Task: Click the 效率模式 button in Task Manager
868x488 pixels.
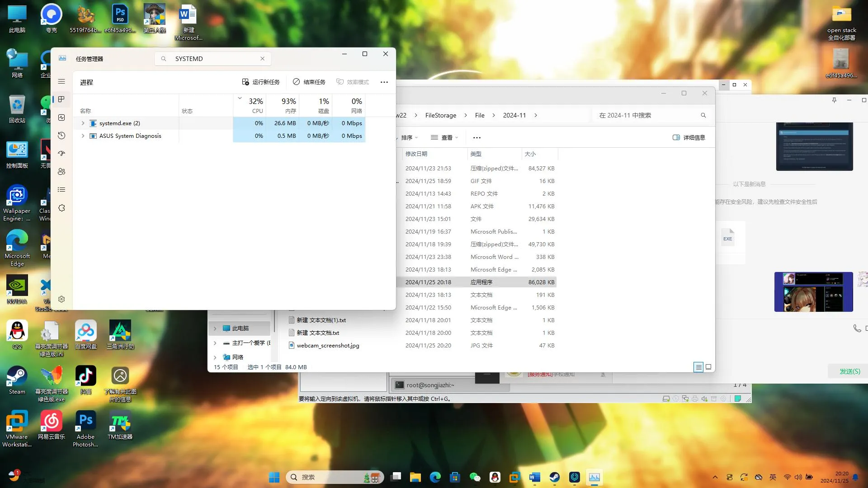Action: point(353,82)
